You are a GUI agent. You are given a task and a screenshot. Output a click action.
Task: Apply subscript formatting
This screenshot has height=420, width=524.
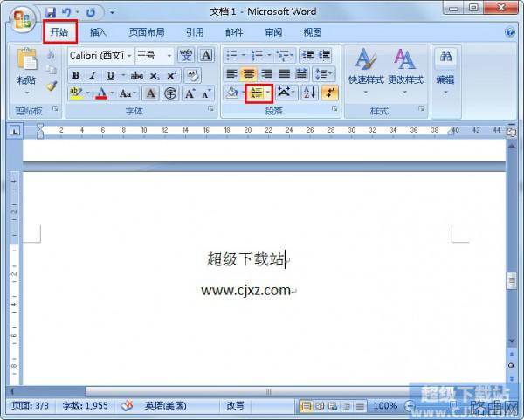(155, 76)
